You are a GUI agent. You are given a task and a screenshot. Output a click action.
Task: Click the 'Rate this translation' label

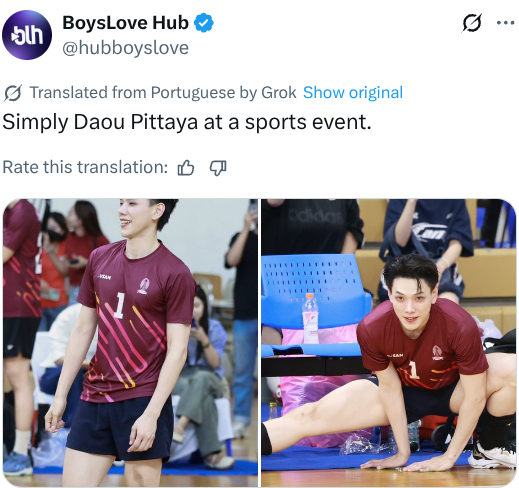[x=85, y=167]
